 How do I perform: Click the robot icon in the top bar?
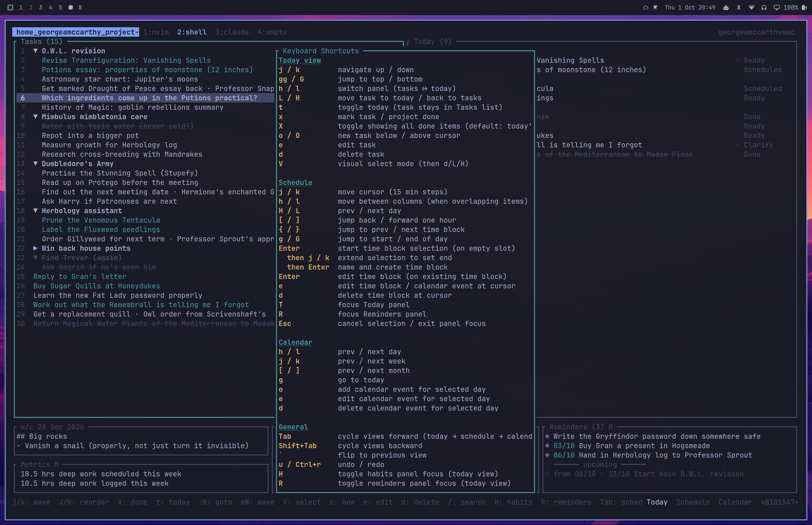click(x=726, y=8)
